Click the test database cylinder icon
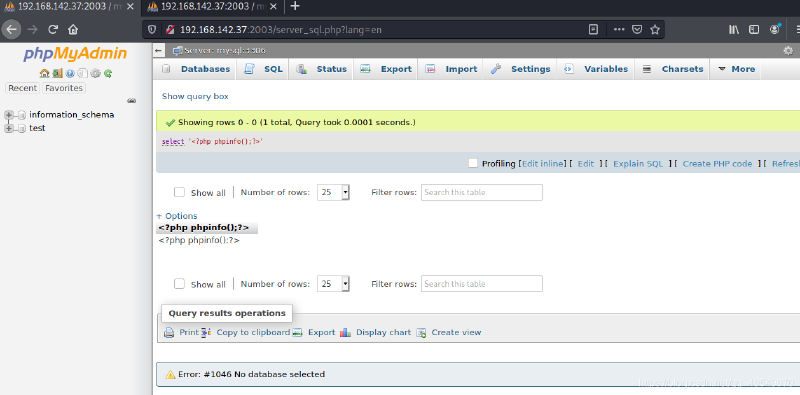The height and width of the screenshot is (395, 800). tap(22, 128)
